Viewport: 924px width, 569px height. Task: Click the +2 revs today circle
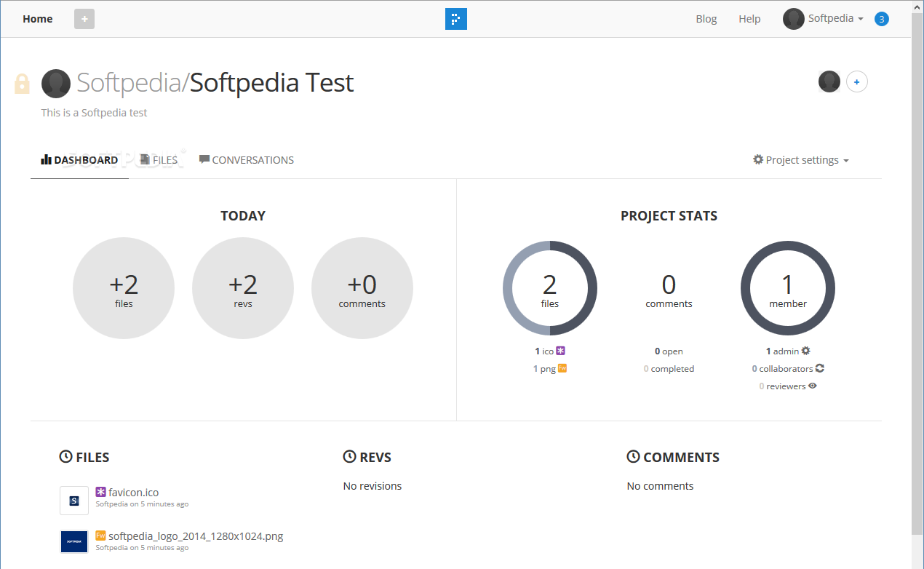[x=243, y=288]
